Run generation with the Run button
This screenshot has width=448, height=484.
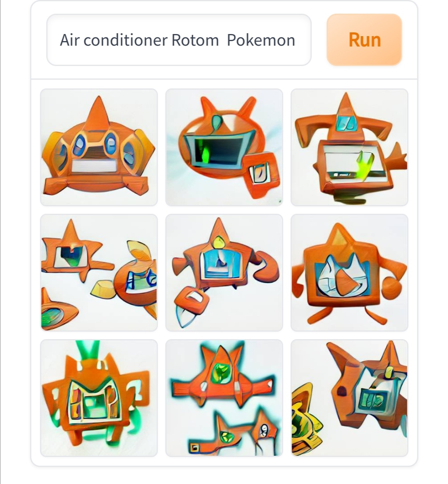coord(364,40)
